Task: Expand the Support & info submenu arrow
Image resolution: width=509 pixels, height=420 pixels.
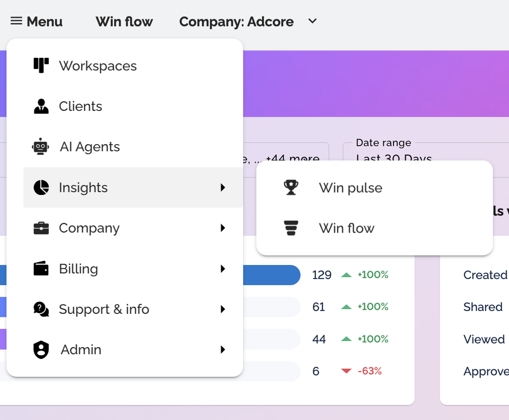Action: [x=223, y=309]
